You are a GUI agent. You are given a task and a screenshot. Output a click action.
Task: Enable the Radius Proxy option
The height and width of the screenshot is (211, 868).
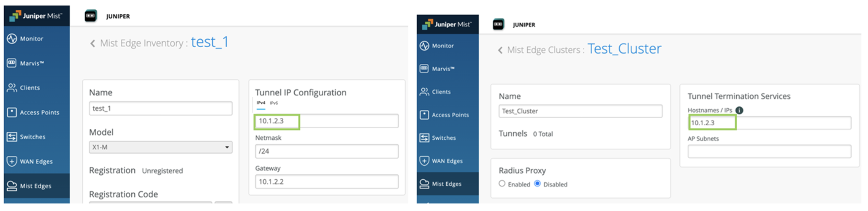(x=502, y=184)
